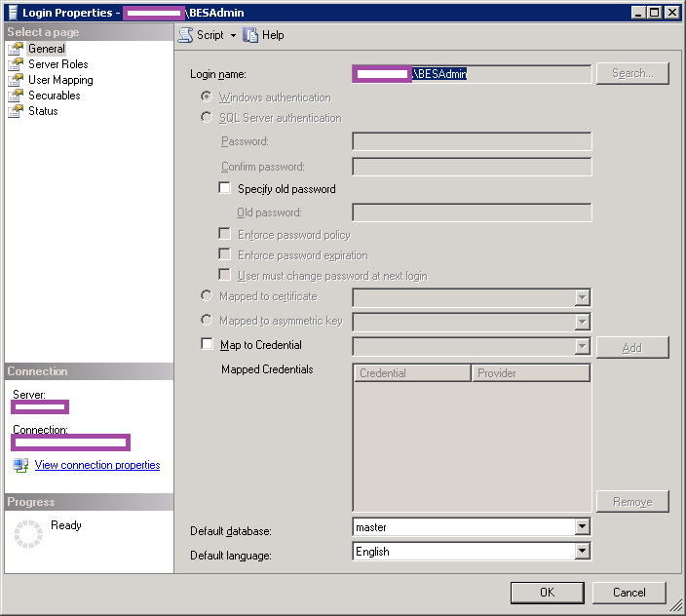Minimize the Login Properties window
Viewport: 686px width, 616px height.
(639, 13)
